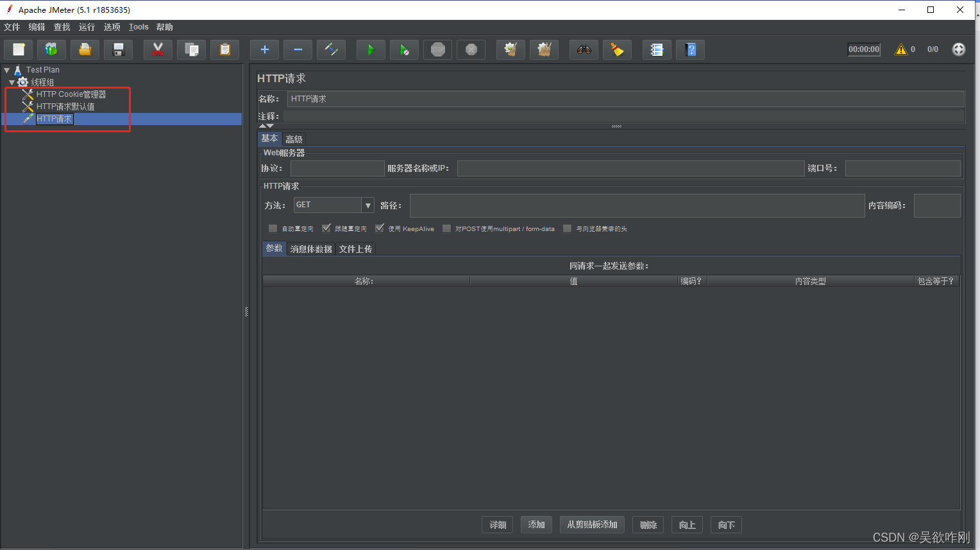The image size is (980, 550).
Task: Toggle the 自动重定向 checkbox
Action: [x=273, y=228]
